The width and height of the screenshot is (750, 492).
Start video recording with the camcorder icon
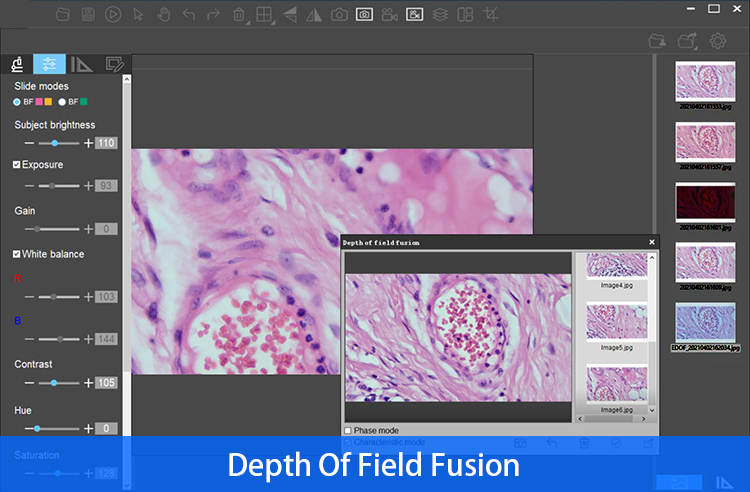389,14
